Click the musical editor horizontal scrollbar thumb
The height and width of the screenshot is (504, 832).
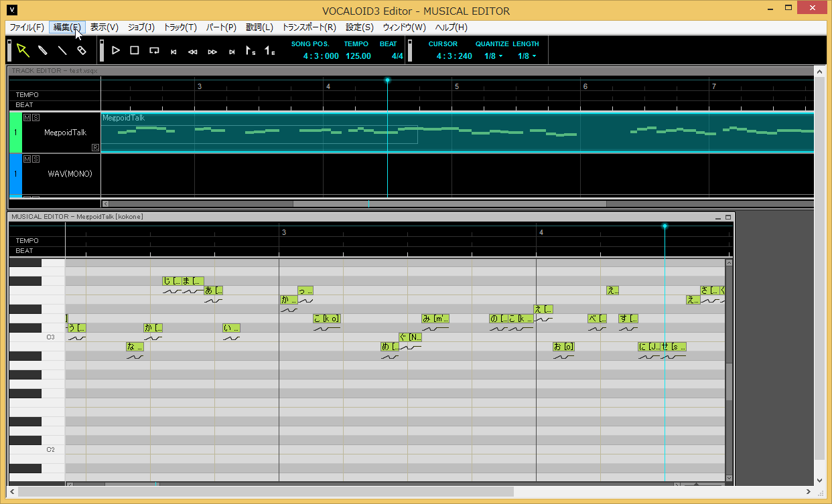click(132, 484)
